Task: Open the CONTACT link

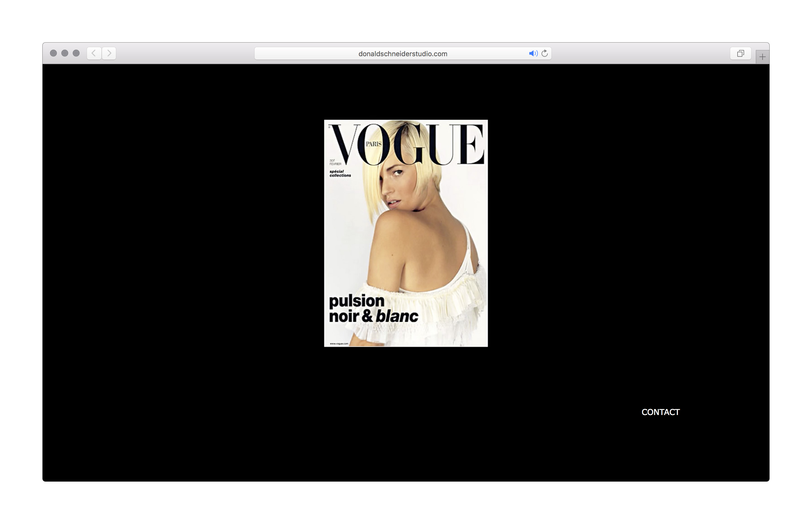Action: [x=661, y=412]
